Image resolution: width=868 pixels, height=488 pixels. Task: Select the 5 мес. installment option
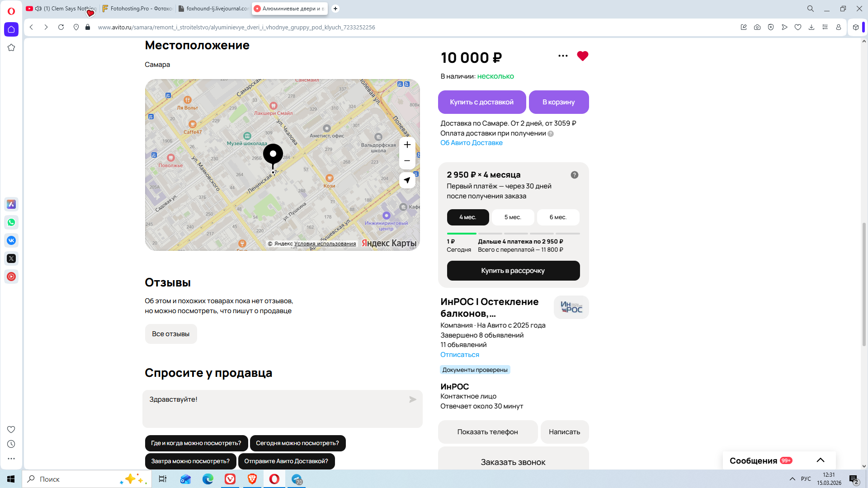513,217
